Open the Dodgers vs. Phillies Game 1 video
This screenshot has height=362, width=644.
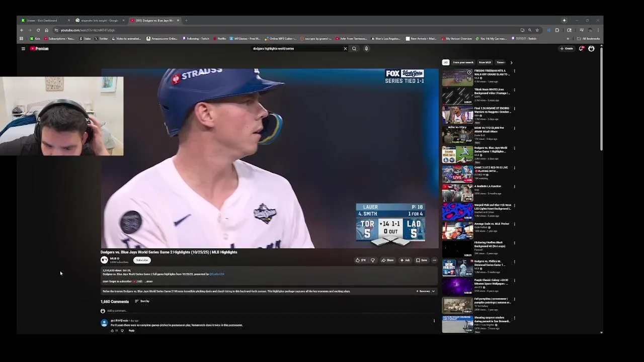457,268
